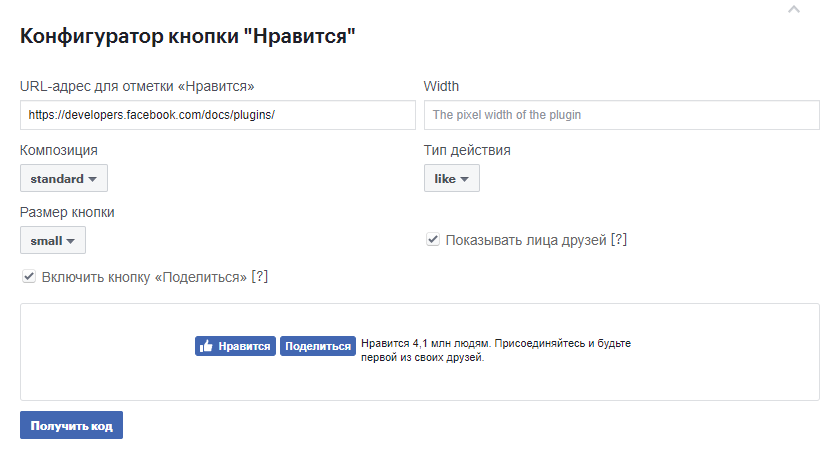Viewport: 837px width, 457px height.
Task: Open the Композиция 'standard' dropdown
Action: [64, 178]
